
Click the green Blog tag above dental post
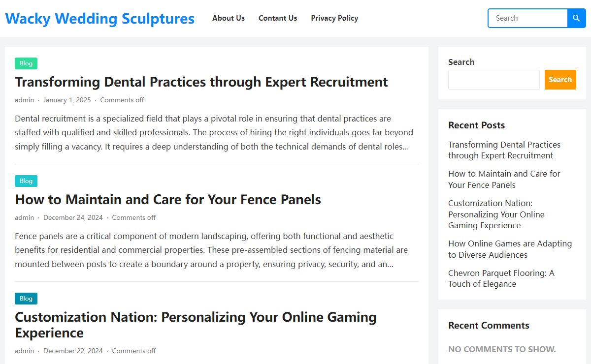point(26,63)
